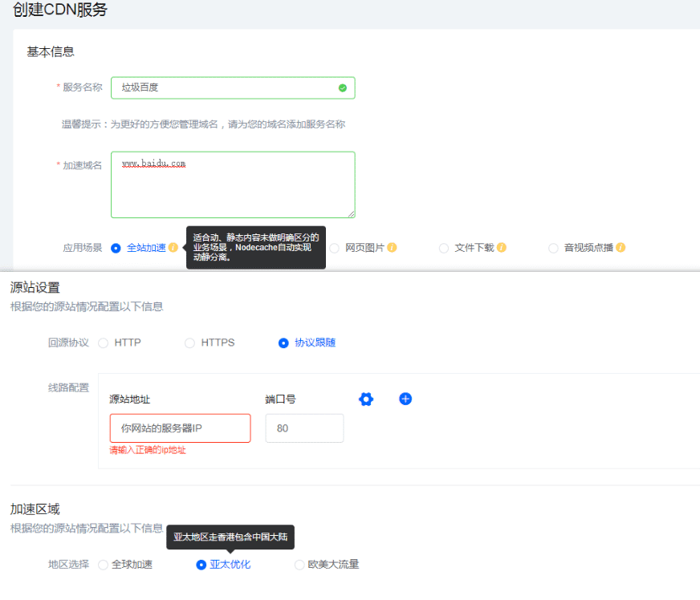This screenshot has height=600, width=700.
Task: Pick the 音视频点播 scenario option
Action: point(553,248)
